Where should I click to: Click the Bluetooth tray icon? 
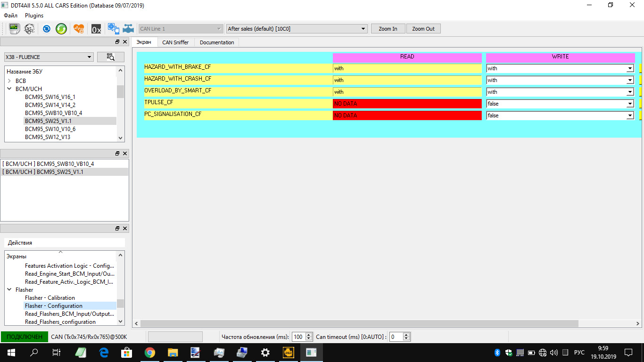pyautogui.click(x=497, y=353)
